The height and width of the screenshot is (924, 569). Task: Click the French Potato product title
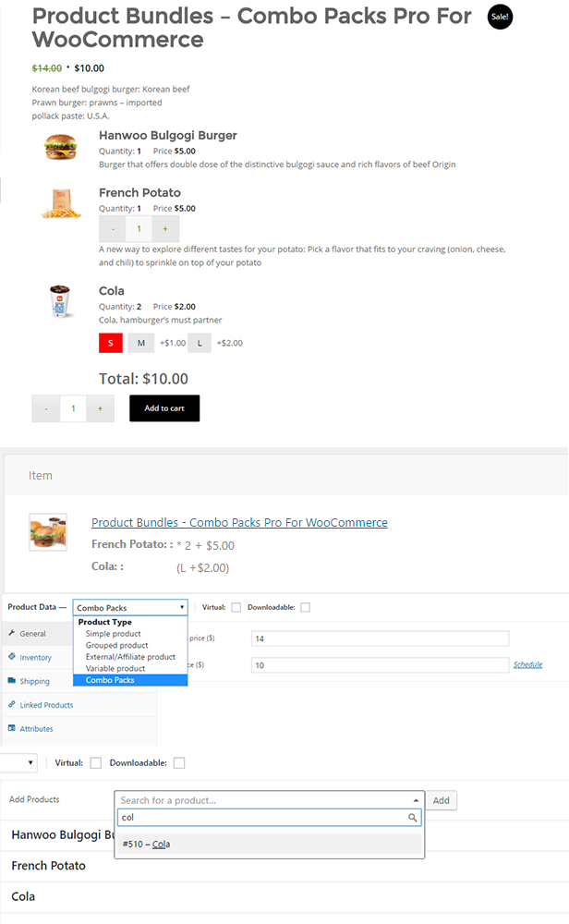point(139,193)
